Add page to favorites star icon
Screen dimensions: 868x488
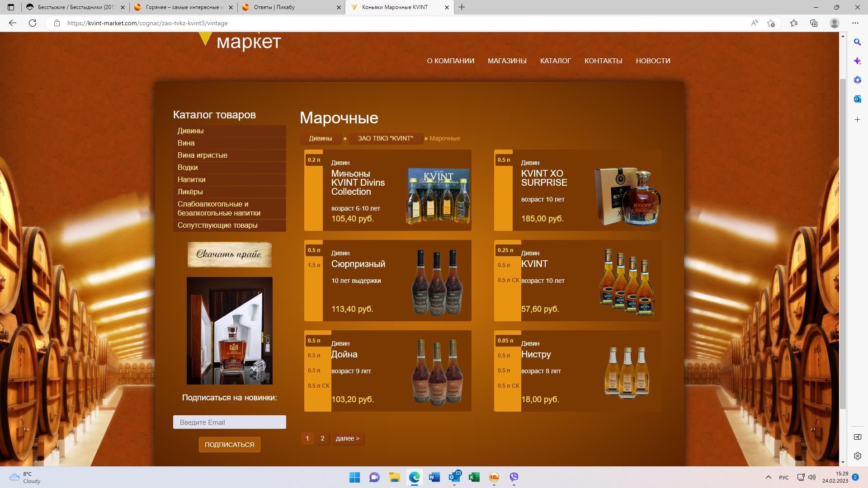(x=771, y=23)
